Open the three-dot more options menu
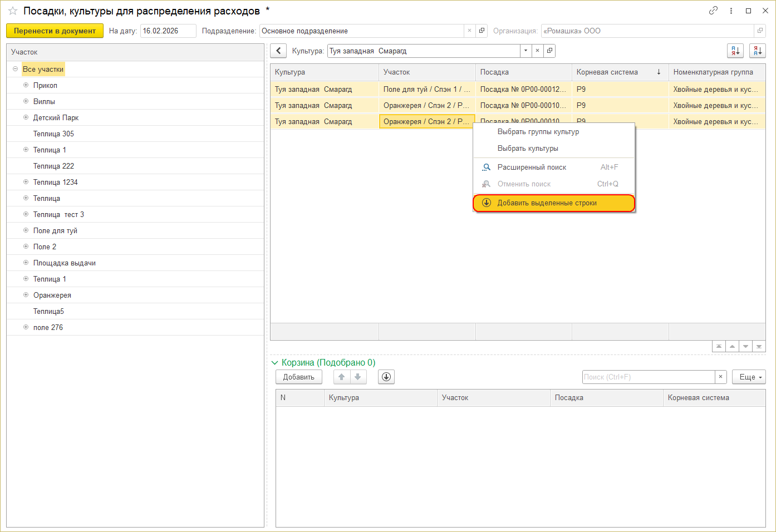This screenshot has height=532, width=776. [x=731, y=11]
